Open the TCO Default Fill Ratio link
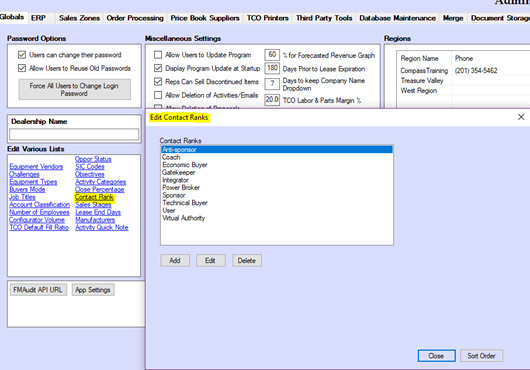 pos(39,227)
